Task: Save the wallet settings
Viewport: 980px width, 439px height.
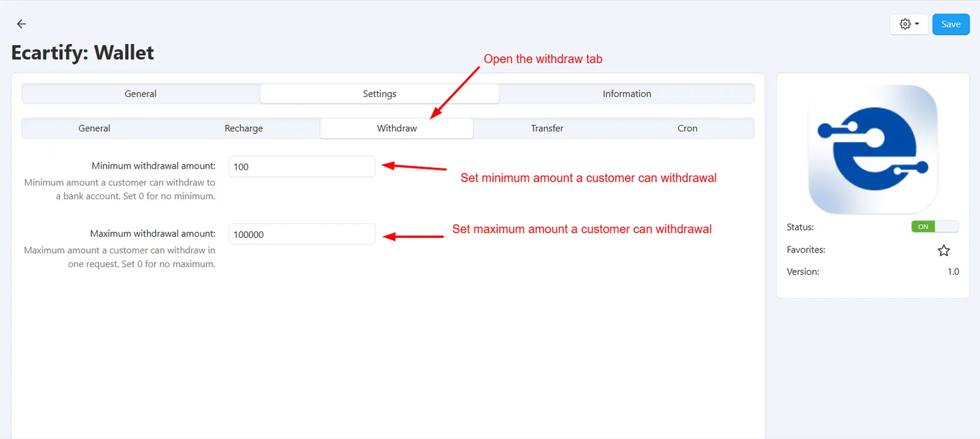Action: [951, 24]
